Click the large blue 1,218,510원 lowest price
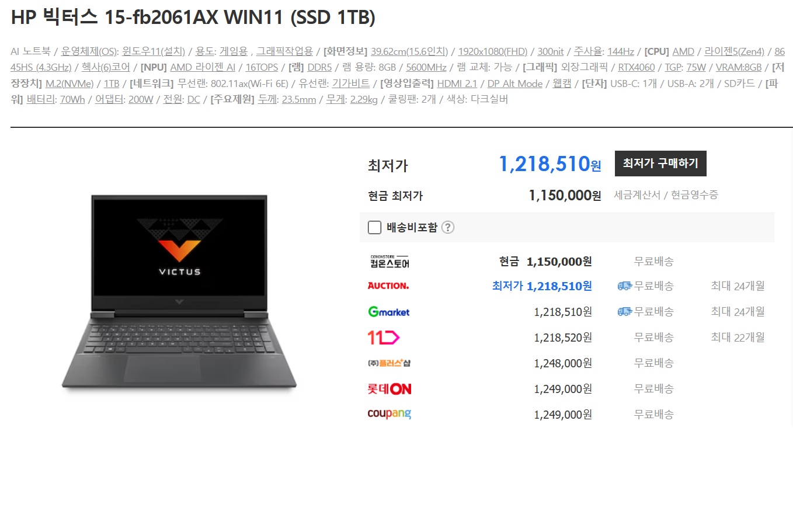793x532 pixels. coord(550,164)
